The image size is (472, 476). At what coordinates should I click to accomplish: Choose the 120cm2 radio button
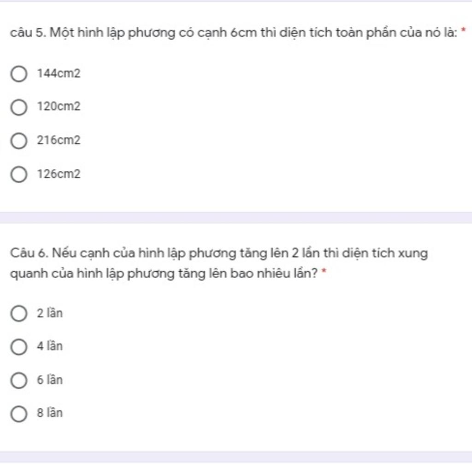click(19, 107)
